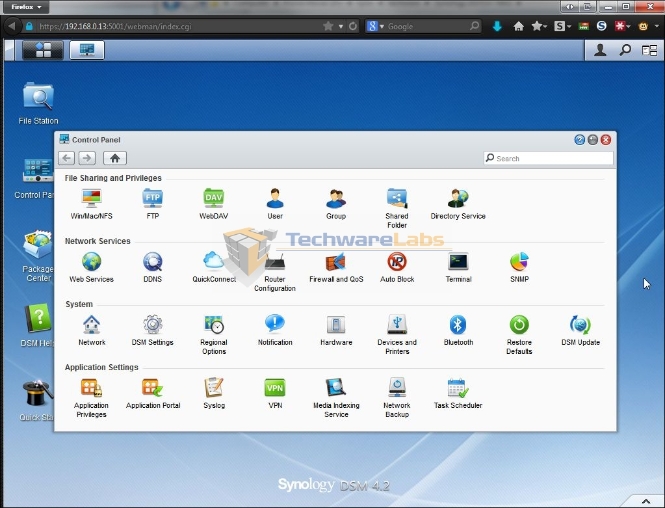Open Hardware settings

coord(336,330)
